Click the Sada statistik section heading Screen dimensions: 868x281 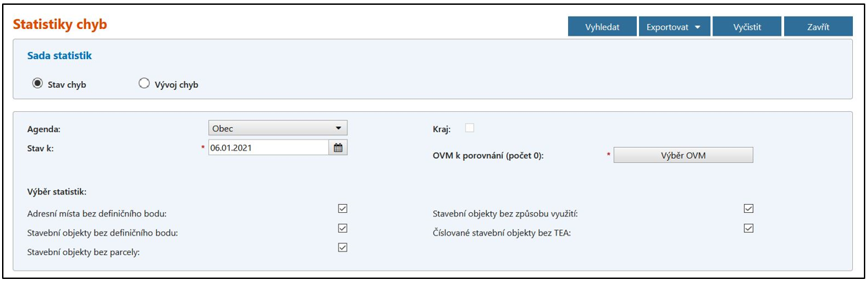click(59, 56)
